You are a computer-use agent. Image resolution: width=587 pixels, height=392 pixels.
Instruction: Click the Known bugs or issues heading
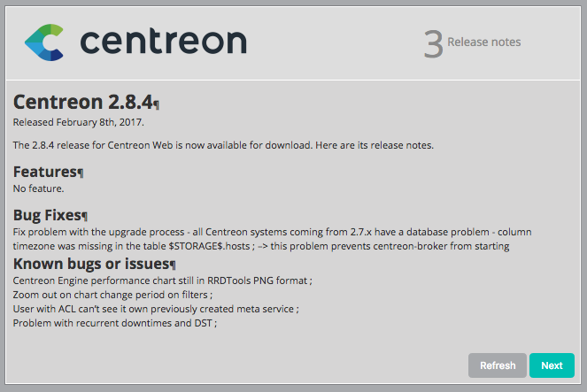click(x=90, y=264)
